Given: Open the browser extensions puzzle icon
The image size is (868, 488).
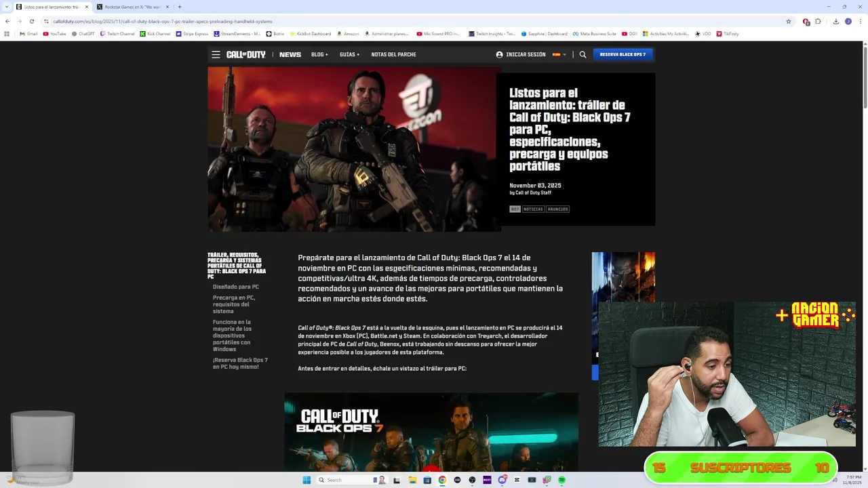Looking at the screenshot, I should point(818,21).
